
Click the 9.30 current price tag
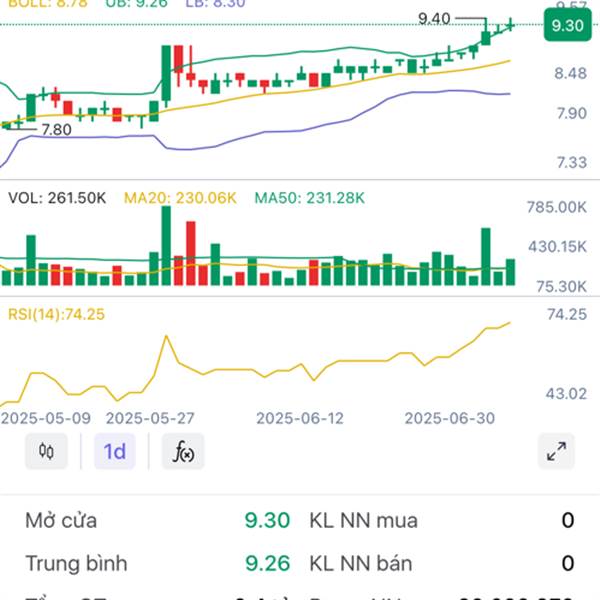click(567, 26)
